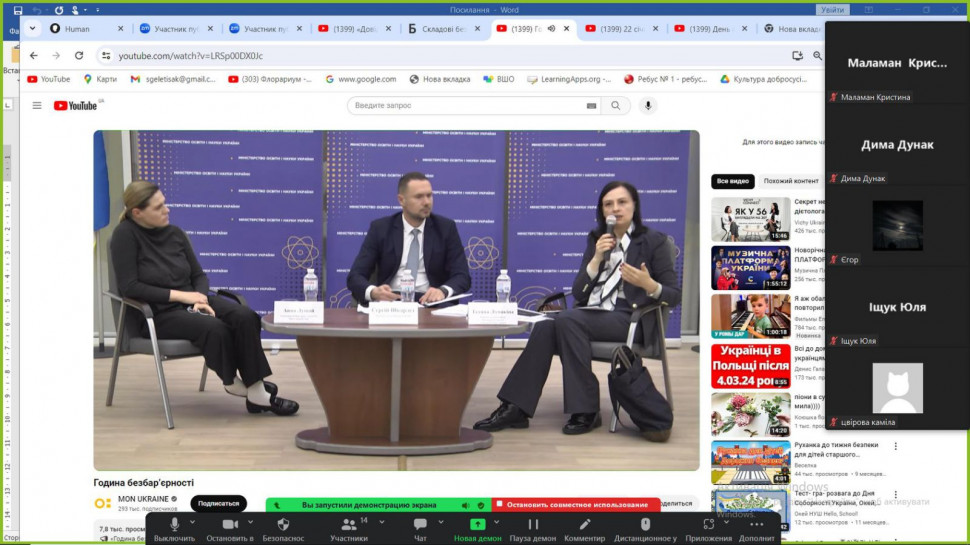Open the MON UKRAINE channel
The height and width of the screenshot is (545, 970).
[x=144, y=499]
